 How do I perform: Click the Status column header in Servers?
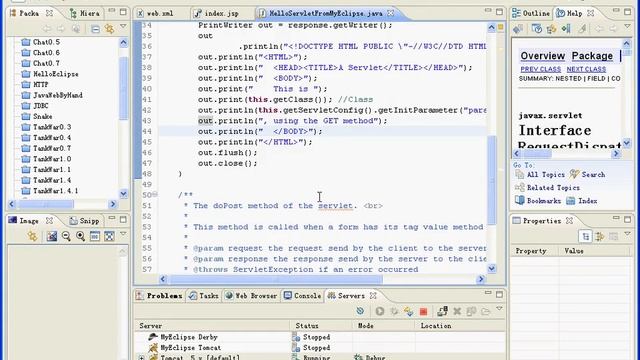coord(321,326)
